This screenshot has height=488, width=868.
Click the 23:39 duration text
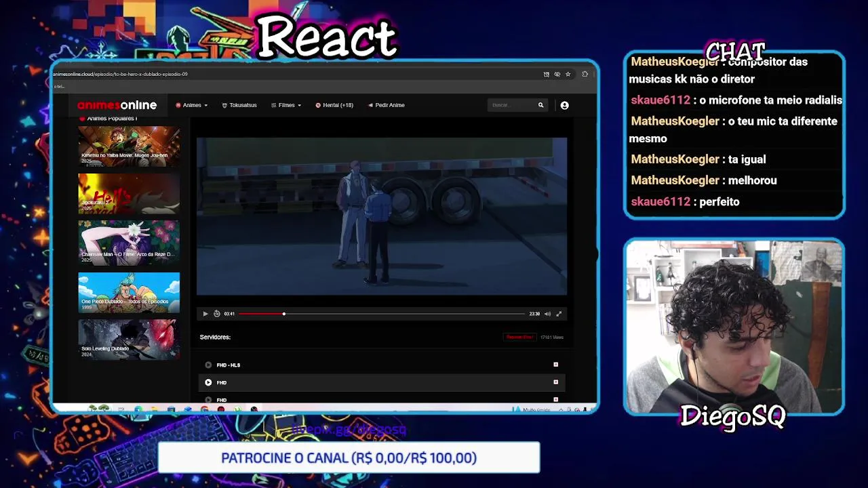[534, 314]
